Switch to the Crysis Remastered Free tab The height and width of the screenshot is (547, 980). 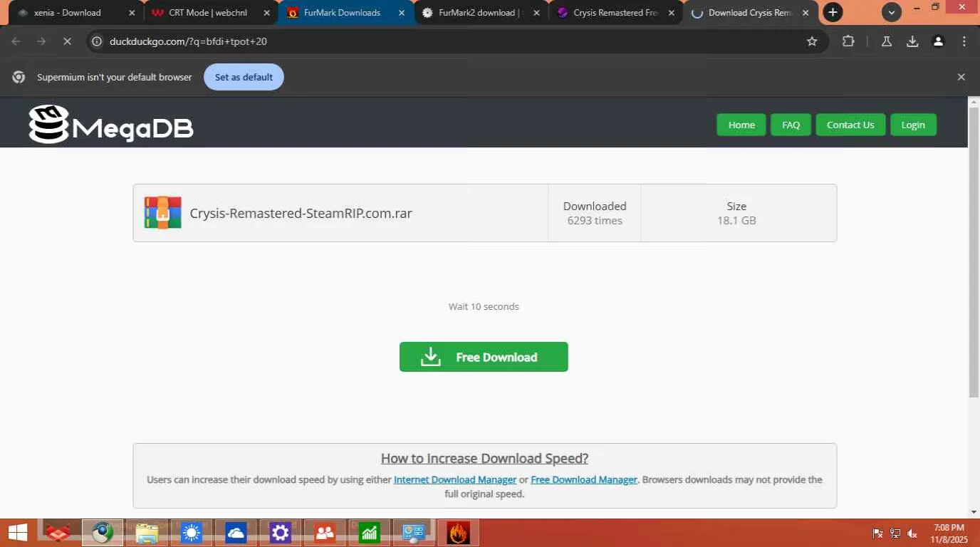point(615,13)
